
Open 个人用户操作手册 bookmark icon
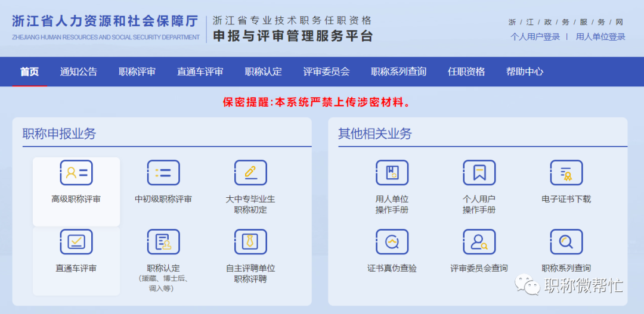(479, 172)
